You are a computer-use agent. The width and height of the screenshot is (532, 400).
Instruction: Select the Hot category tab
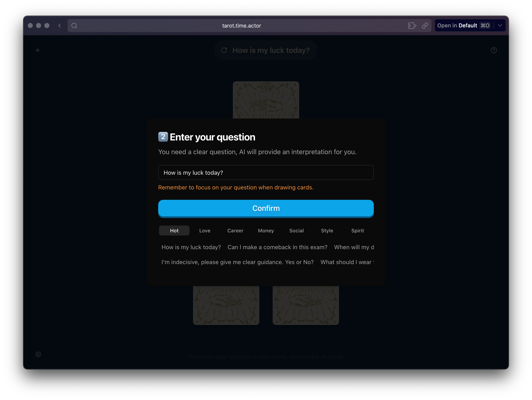pos(174,230)
